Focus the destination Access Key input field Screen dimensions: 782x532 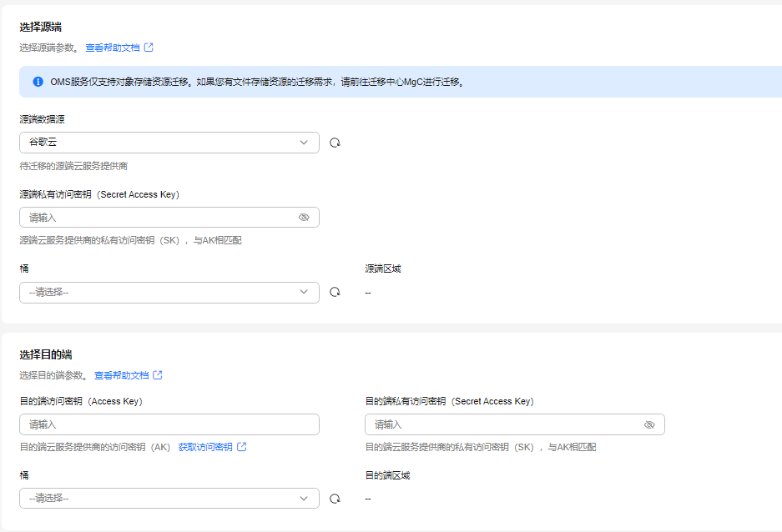pyautogui.click(x=169, y=424)
